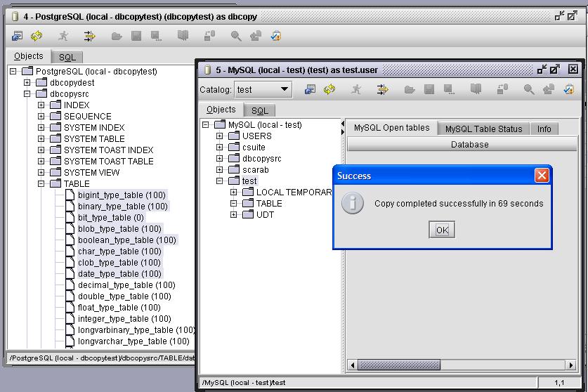Click the yellow arrows icon in PostgreSQL toolbar
588x392 pixels.
(89, 36)
